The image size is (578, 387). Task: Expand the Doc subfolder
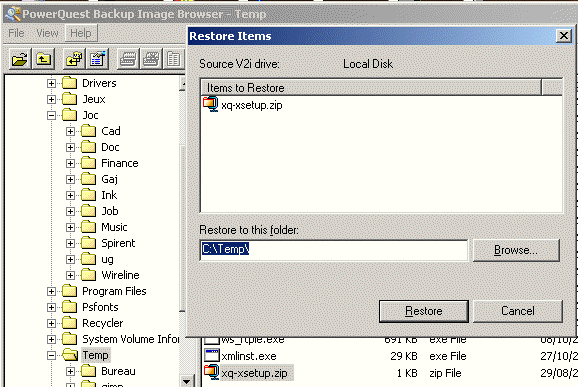[x=70, y=148]
